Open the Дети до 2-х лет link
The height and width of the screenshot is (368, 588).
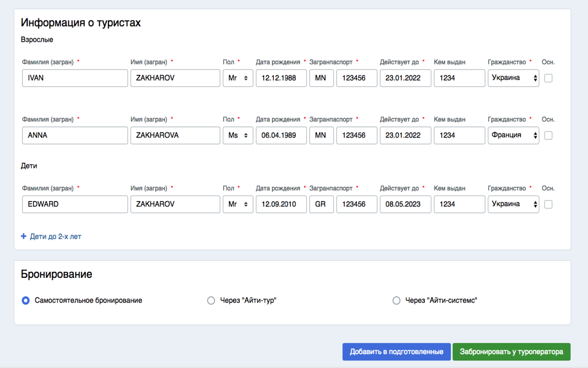point(56,236)
